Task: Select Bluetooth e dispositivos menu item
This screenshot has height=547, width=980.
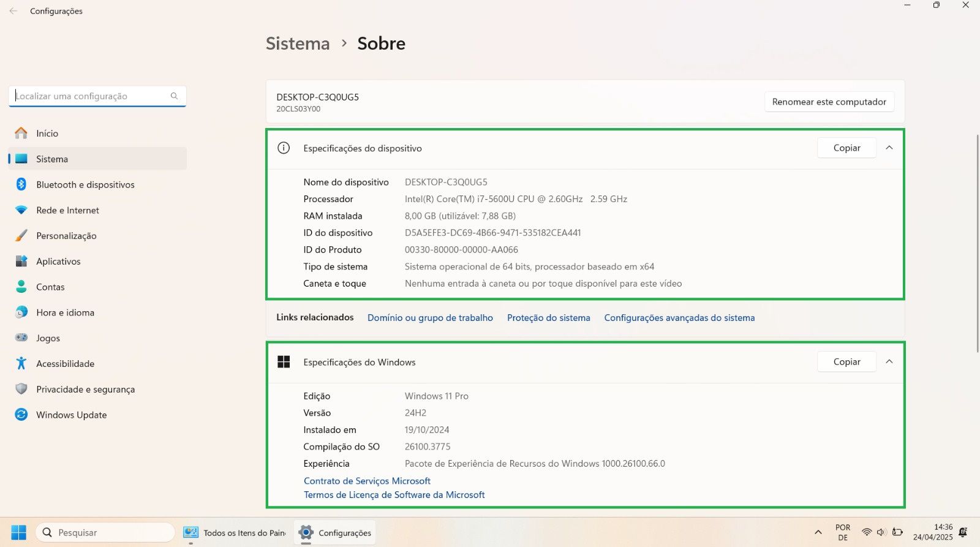Action: [97, 184]
